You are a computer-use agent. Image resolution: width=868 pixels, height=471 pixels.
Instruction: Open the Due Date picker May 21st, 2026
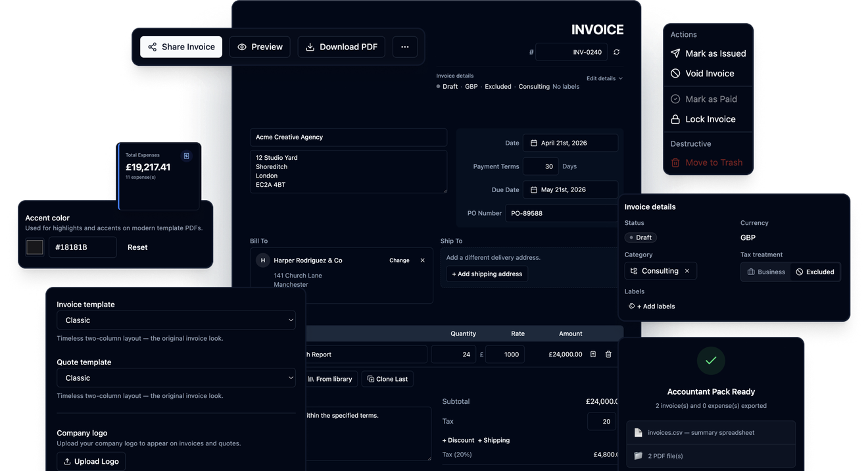tap(570, 189)
